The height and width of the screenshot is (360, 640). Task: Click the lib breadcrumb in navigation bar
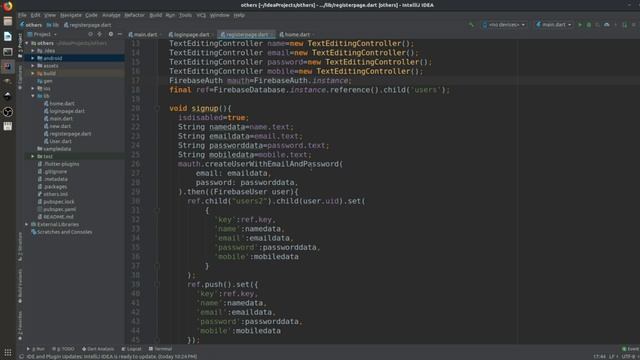52,25
